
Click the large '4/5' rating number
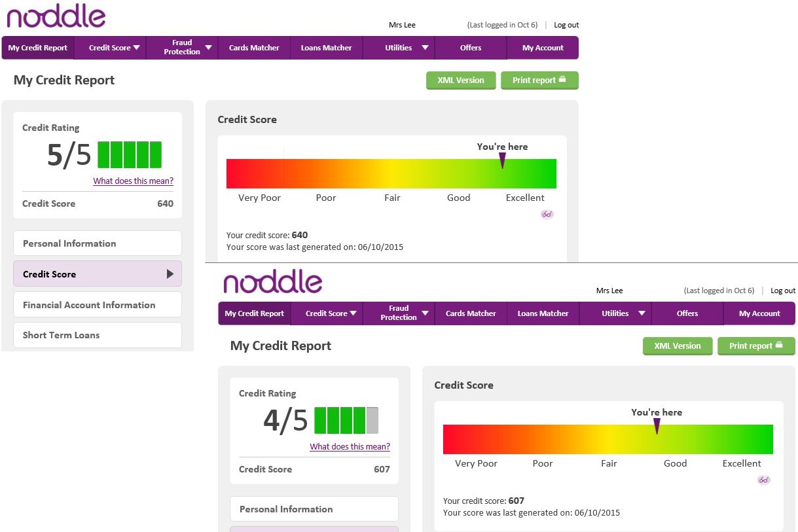[286, 421]
